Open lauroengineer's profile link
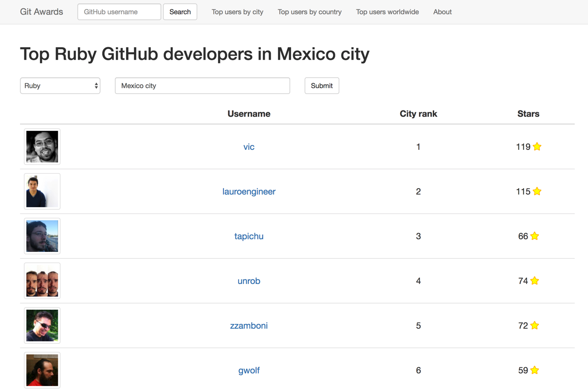This screenshot has width=588, height=390. pyautogui.click(x=249, y=191)
